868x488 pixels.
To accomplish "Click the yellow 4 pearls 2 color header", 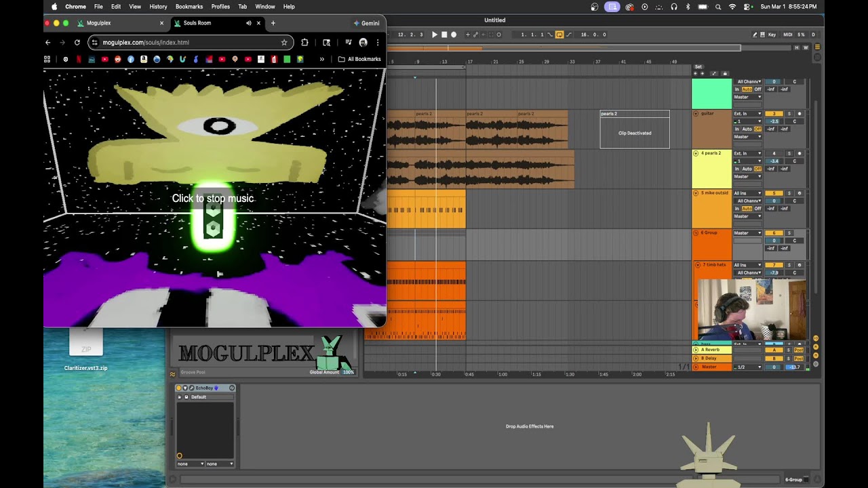I will pos(711,169).
